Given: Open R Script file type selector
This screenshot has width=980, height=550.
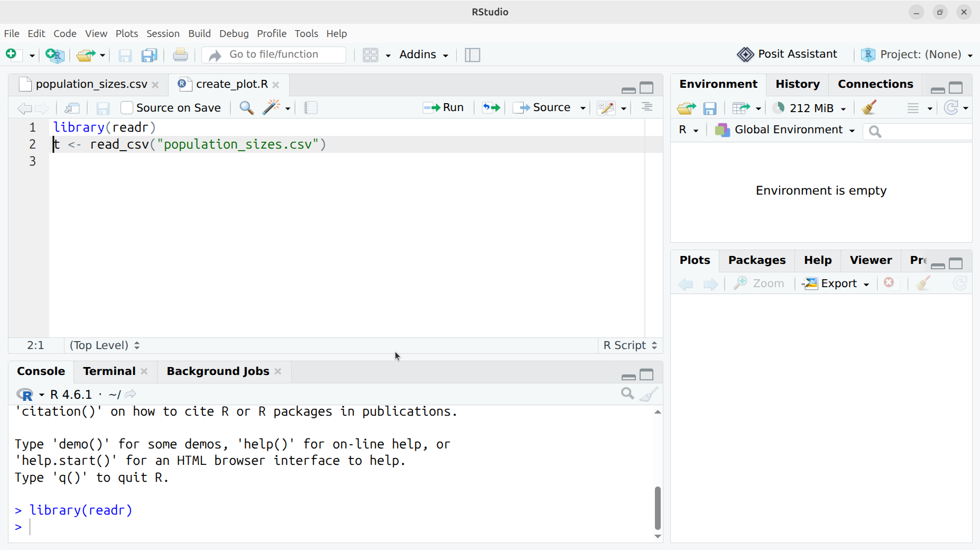Looking at the screenshot, I should point(631,345).
